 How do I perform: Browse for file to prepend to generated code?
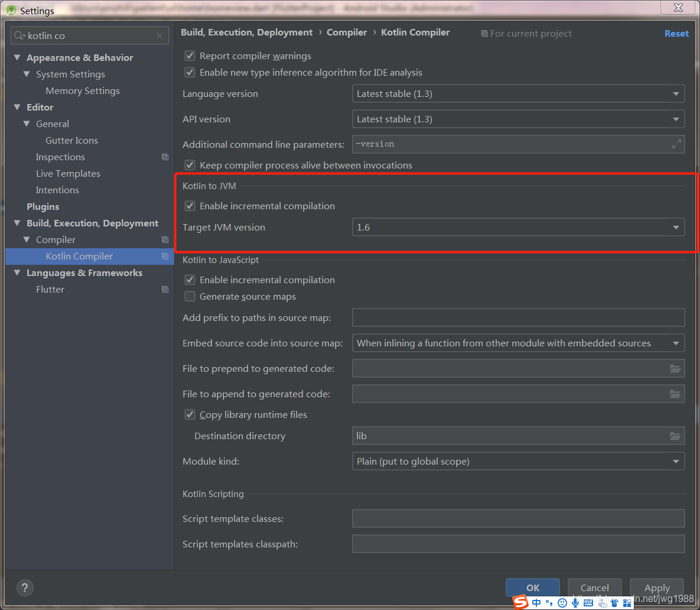[x=675, y=368]
